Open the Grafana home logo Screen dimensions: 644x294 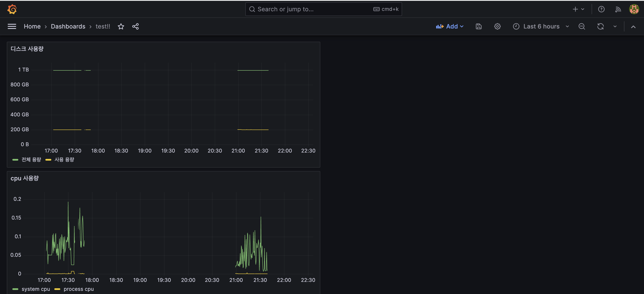click(x=12, y=9)
